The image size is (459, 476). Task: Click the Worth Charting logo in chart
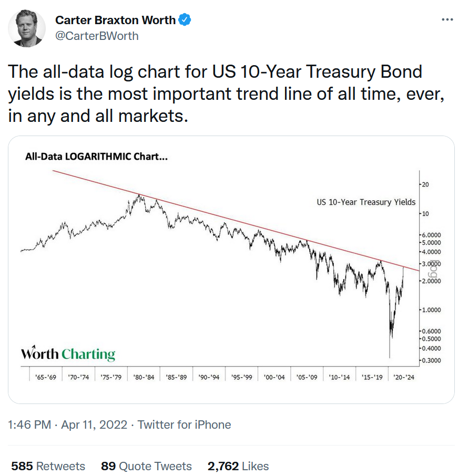click(x=68, y=354)
